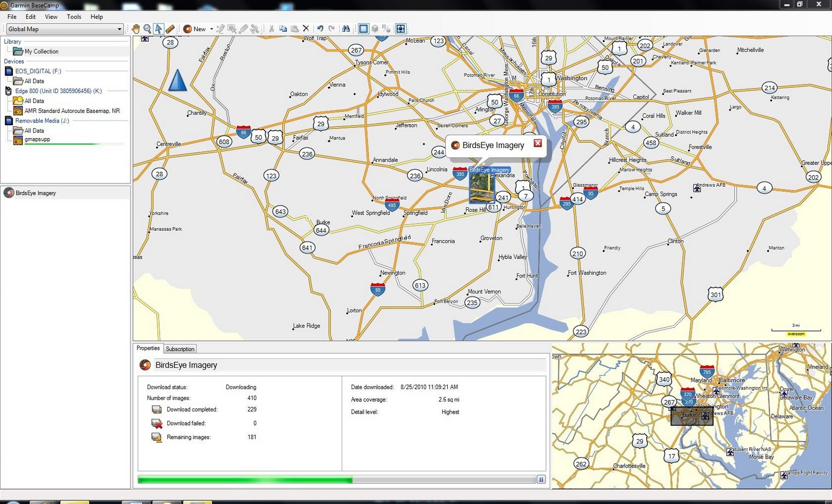832x504 pixels.
Task: Select the Zoom magnifier tool
Action: pos(147,29)
